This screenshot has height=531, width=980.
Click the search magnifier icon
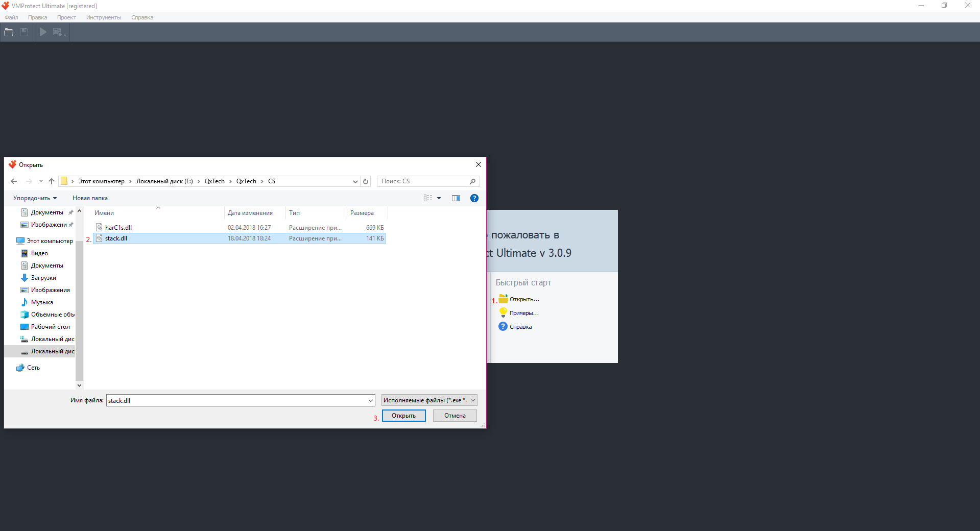tap(473, 181)
